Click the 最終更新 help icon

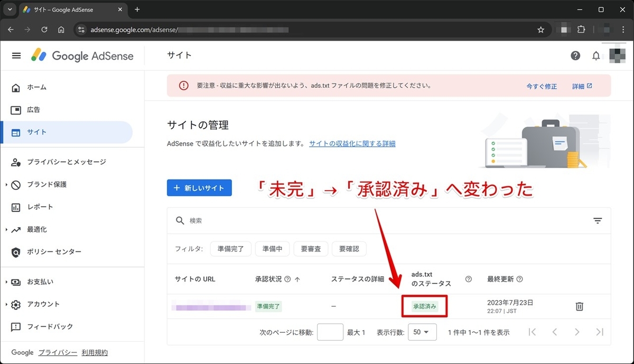pyautogui.click(x=519, y=279)
